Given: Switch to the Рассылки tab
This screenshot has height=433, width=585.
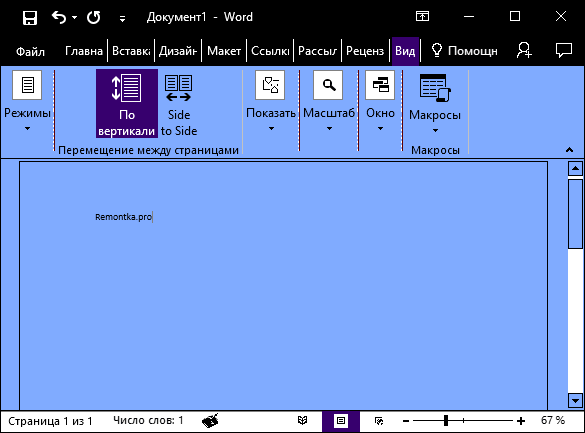Looking at the screenshot, I should click(317, 51).
